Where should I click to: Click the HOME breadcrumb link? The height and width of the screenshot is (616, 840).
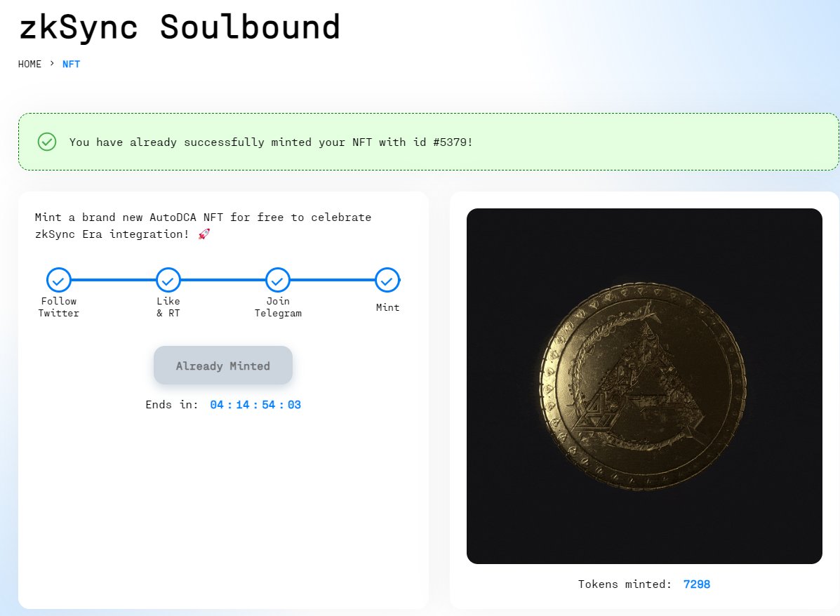click(29, 65)
